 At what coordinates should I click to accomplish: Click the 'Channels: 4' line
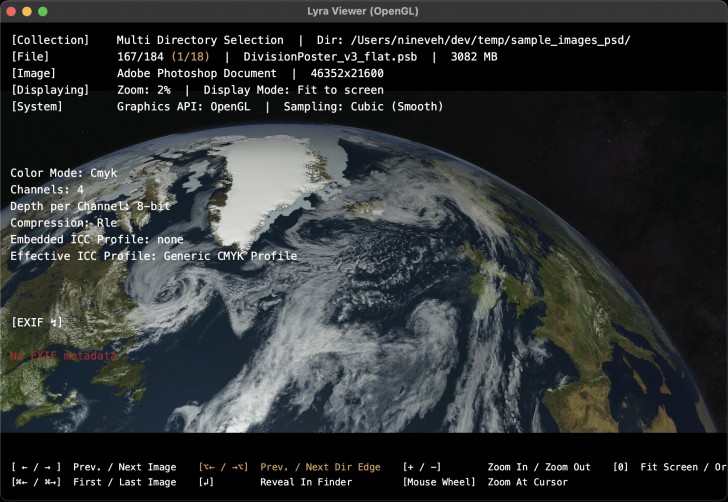[x=47, y=190]
